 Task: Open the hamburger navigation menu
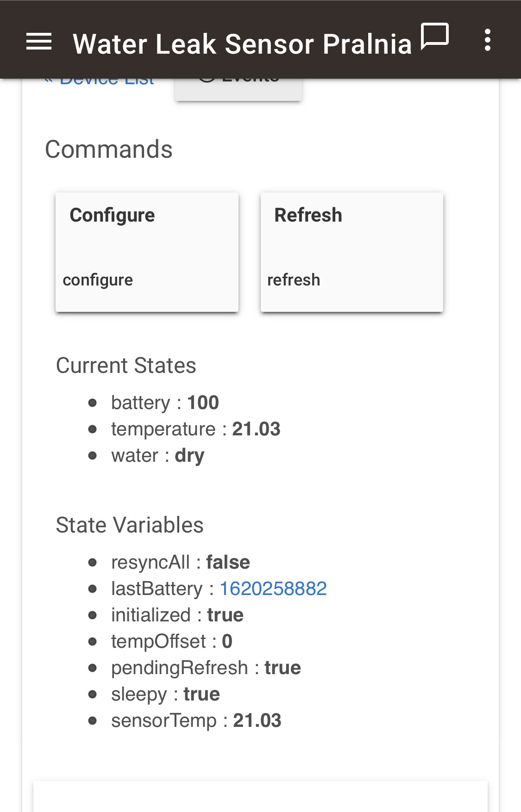pyautogui.click(x=39, y=42)
